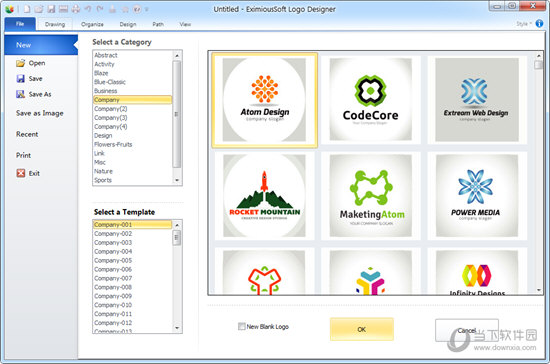The width and height of the screenshot is (550, 364).
Task: Select the Flowers-Fruits category
Action: 133,144
